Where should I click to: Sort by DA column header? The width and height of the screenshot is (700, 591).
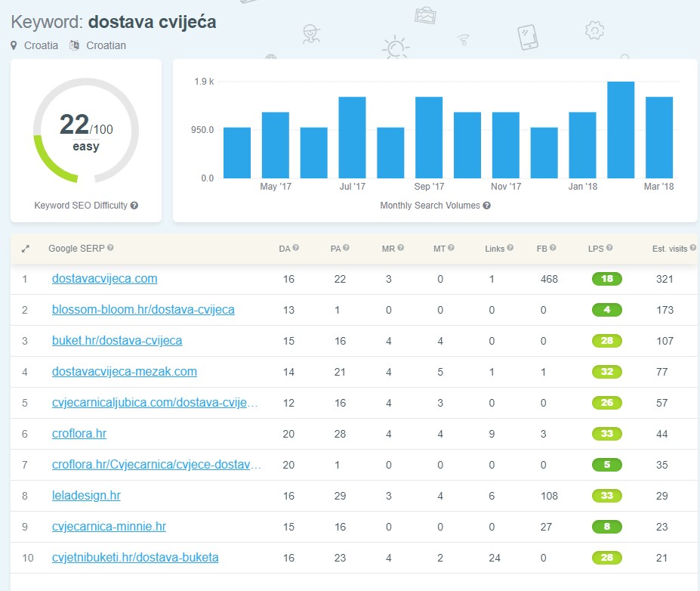pyautogui.click(x=285, y=249)
